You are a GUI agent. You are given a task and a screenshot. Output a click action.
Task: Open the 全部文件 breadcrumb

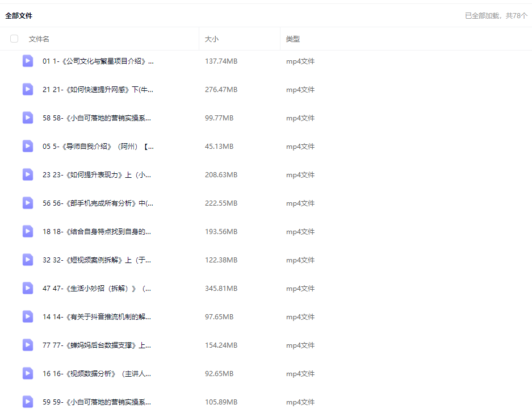click(19, 16)
